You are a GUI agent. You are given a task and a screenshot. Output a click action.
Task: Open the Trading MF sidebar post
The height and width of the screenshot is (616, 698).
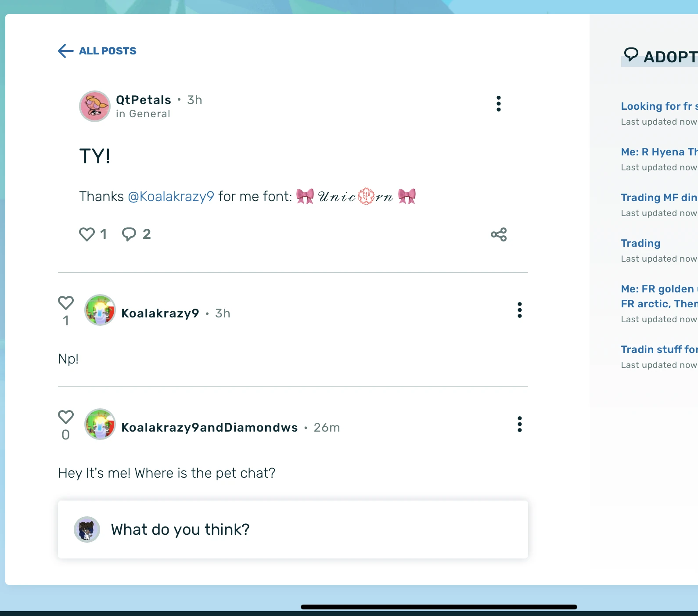click(x=659, y=198)
